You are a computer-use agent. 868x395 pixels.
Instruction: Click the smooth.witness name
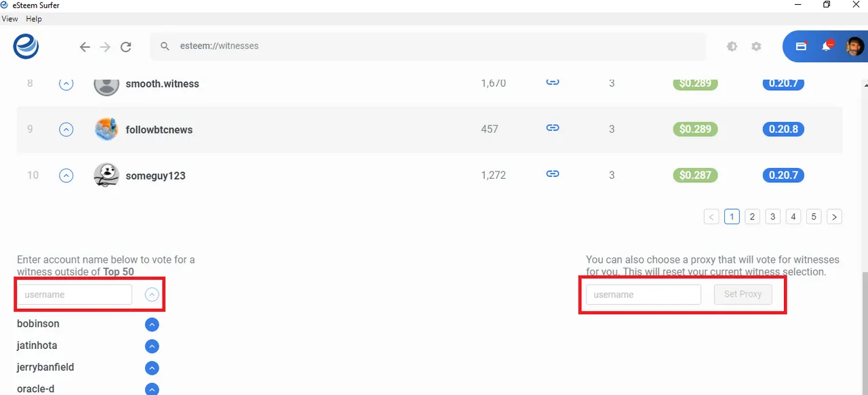coord(163,84)
